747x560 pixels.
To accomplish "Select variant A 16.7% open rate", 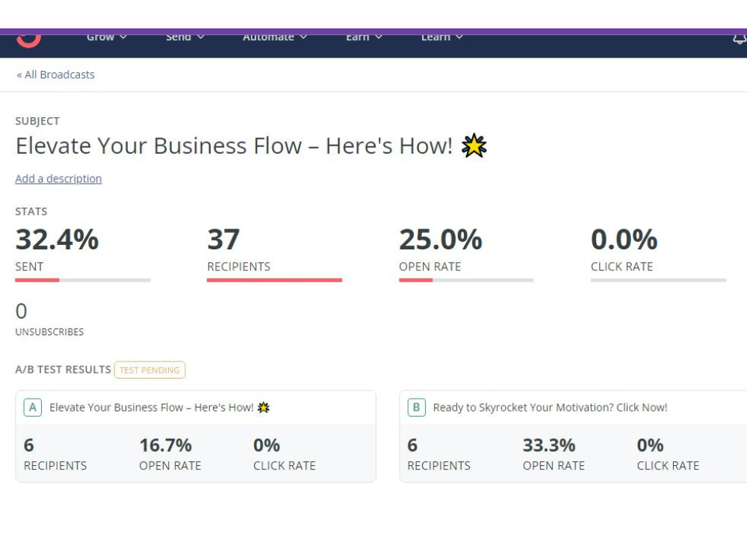I will click(x=165, y=446).
